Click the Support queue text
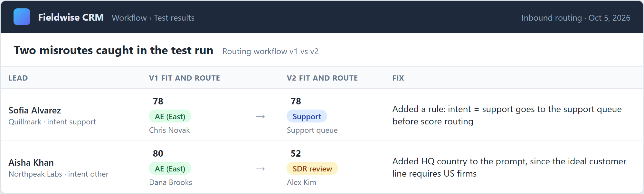644x194 pixels. pos(312,130)
